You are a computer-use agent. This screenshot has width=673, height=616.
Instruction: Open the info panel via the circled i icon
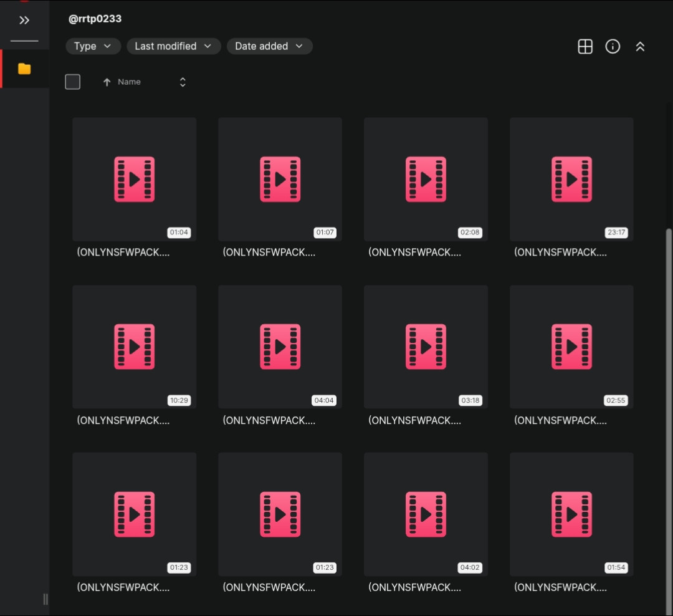(x=613, y=47)
